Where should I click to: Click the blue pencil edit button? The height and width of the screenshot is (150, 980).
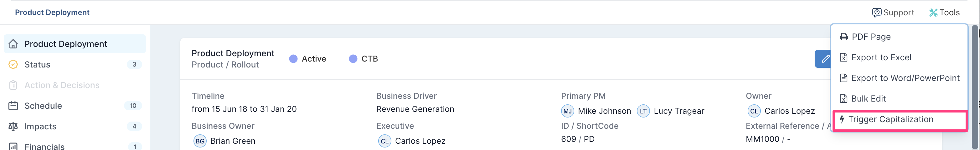pos(823,59)
